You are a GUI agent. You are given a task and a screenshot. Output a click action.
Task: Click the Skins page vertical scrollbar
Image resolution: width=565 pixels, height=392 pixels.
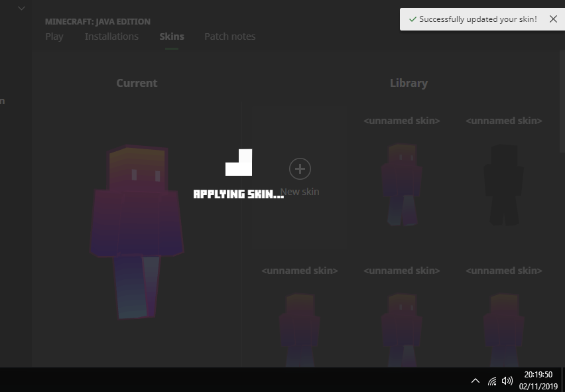click(562, 101)
